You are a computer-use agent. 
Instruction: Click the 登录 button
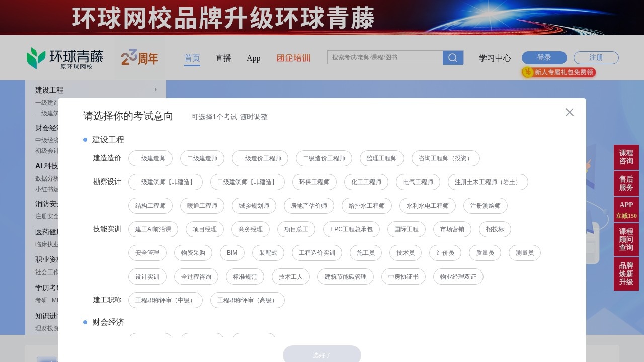[x=544, y=58]
